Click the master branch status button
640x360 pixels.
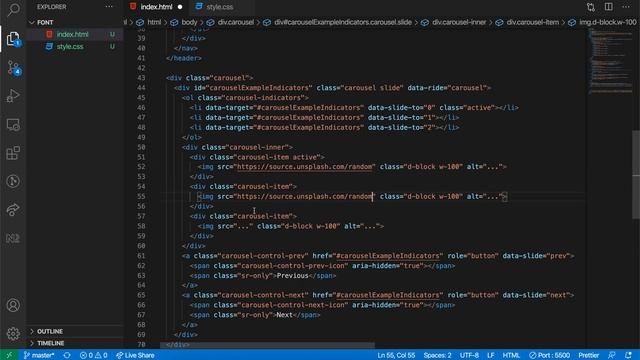pos(39,355)
